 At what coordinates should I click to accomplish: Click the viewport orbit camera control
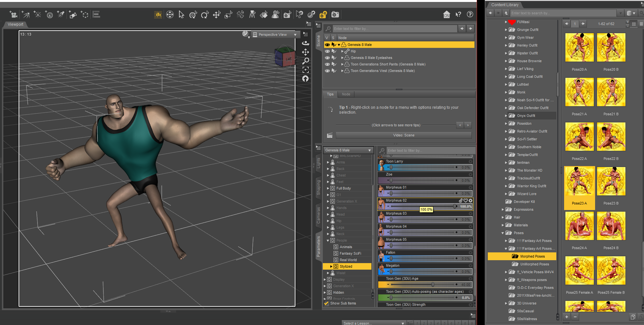coord(306,43)
